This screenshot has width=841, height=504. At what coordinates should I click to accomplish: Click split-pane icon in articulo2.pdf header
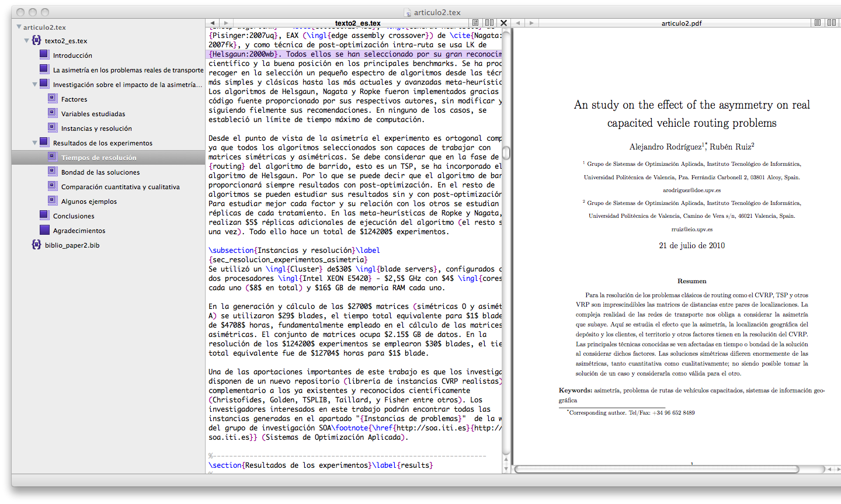pyautogui.click(x=831, y=23)
